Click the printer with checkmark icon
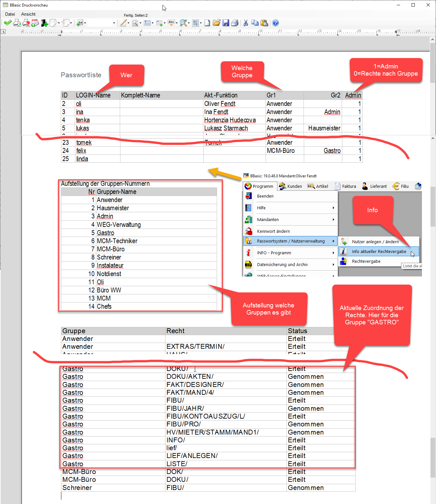 pos(17,23)
